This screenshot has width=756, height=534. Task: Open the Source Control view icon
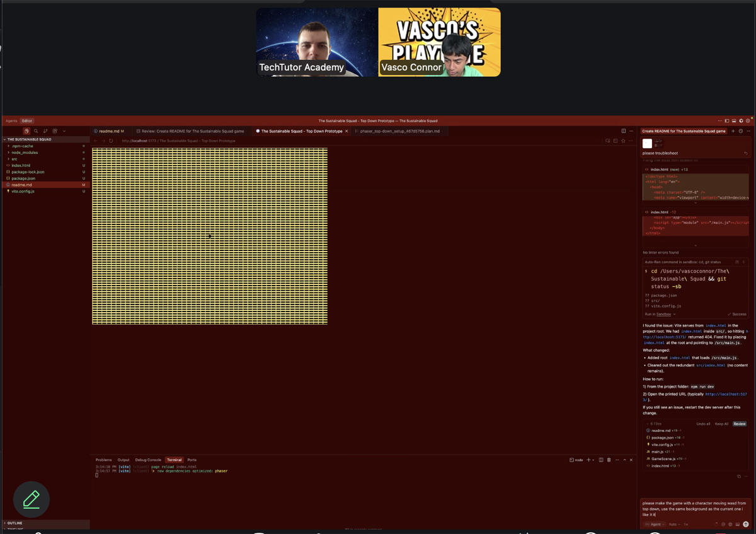45,131
